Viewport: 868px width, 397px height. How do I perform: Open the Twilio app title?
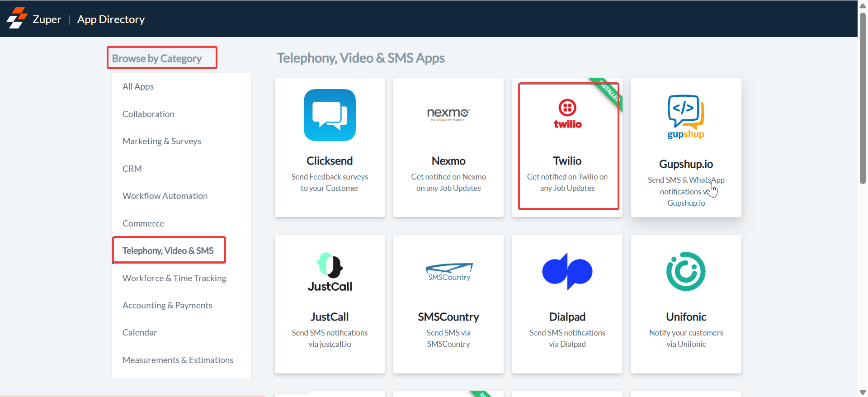pos(567,161)
